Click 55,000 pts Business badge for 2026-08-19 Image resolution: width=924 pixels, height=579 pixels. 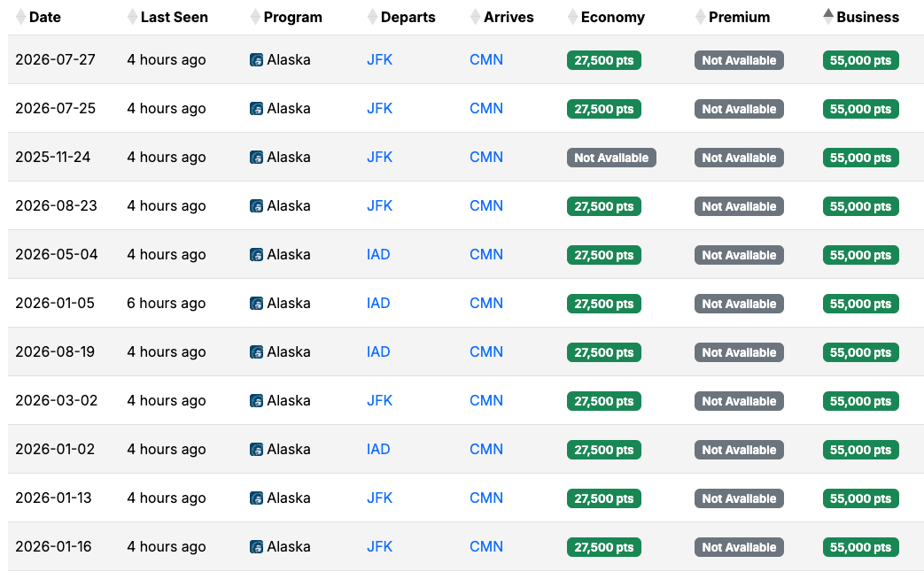click(x=860, y=352)
